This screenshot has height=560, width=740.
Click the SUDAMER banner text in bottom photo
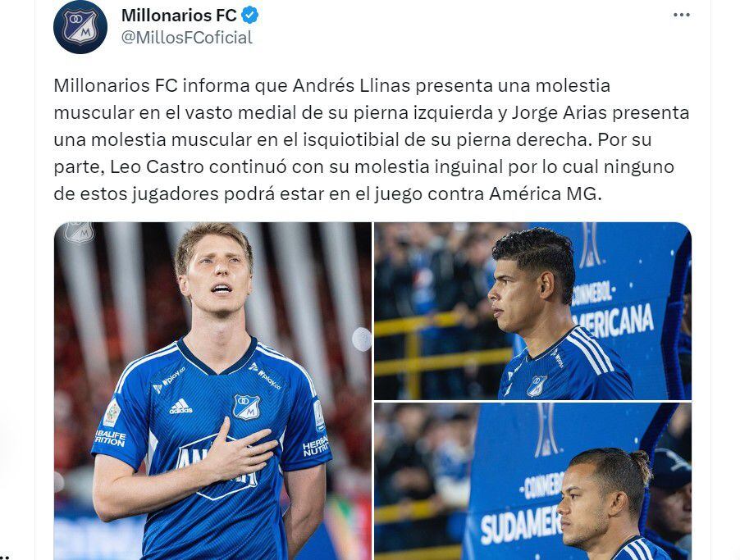click(521, 525)
